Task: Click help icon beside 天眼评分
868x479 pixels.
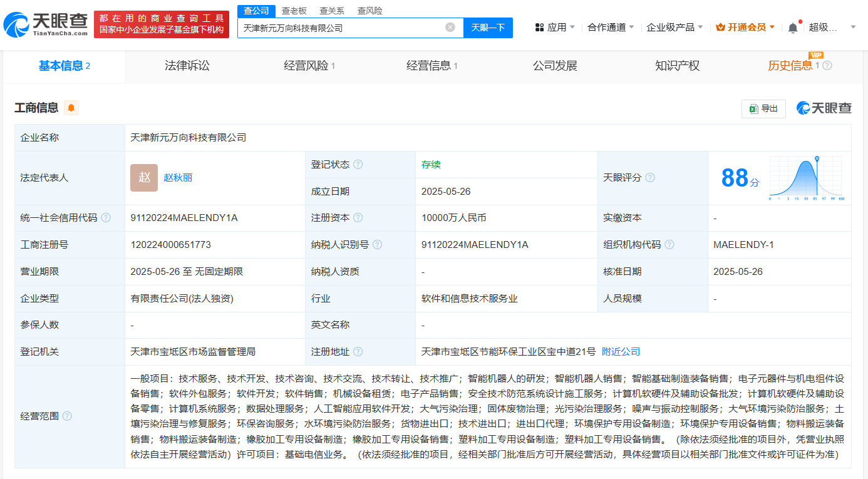Action: point(650,178)
